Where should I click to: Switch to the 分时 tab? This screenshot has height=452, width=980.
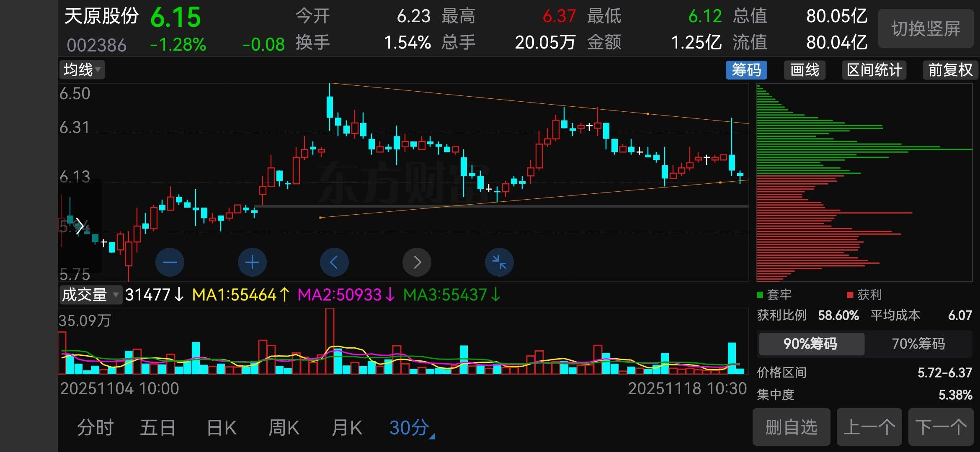point(95,428)
